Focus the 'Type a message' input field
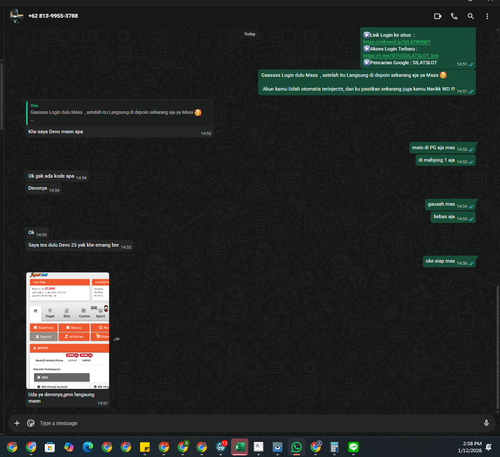 point(257,423)
